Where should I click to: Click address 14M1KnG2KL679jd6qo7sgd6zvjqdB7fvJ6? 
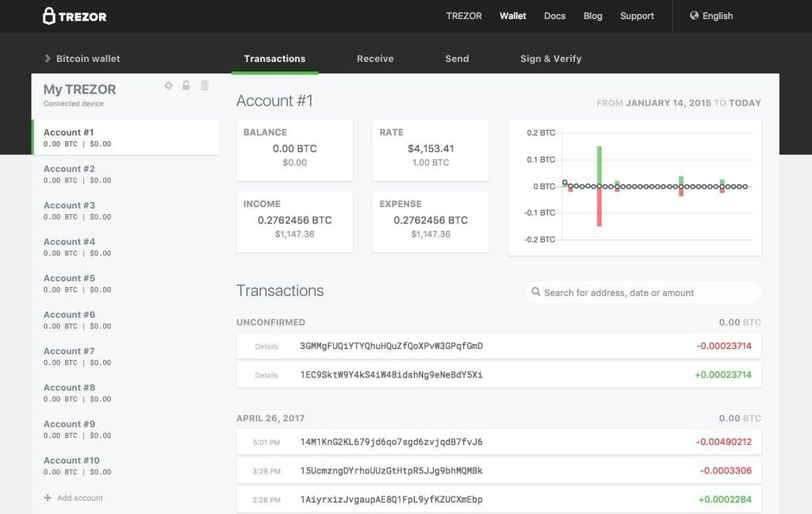[392, 442]
